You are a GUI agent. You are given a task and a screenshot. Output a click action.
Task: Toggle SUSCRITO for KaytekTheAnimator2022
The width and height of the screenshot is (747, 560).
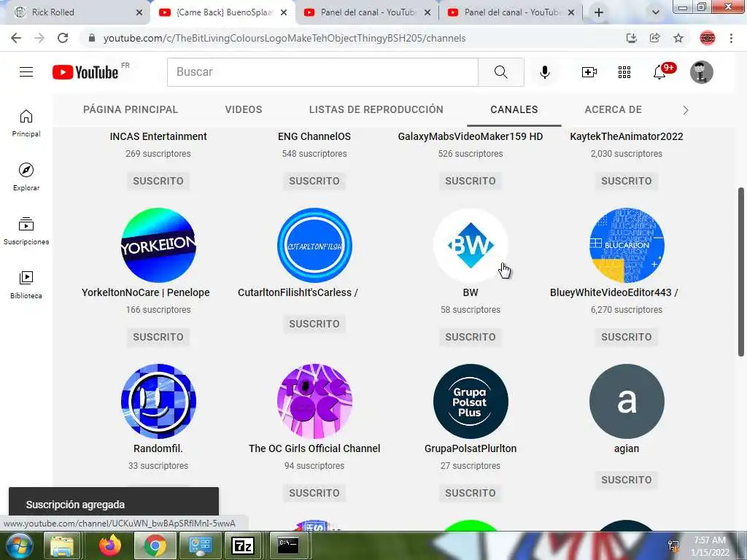627,181
